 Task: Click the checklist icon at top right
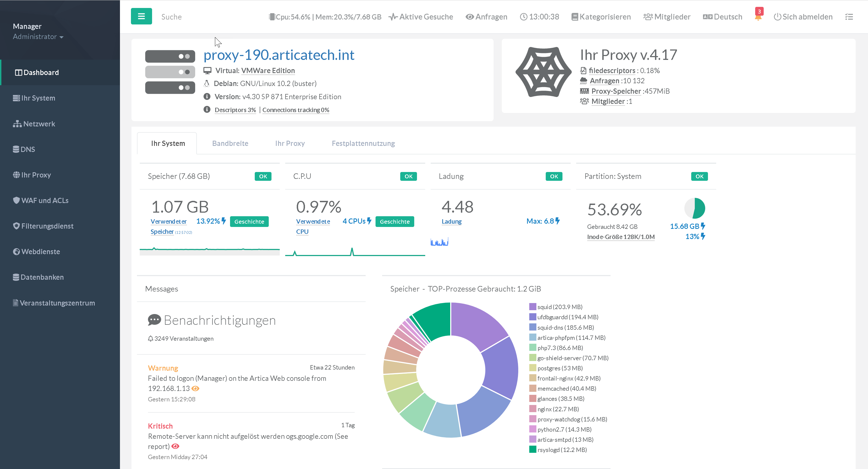[x=849, y=16]
